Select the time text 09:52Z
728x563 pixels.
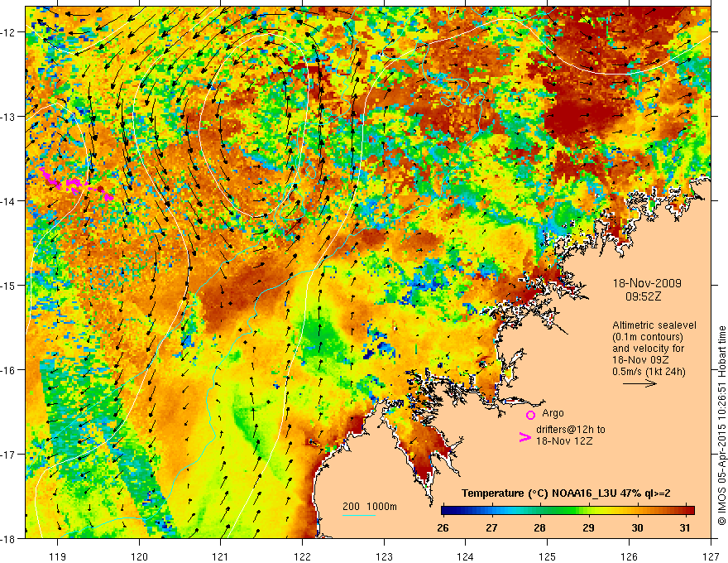tap(644, 296)
